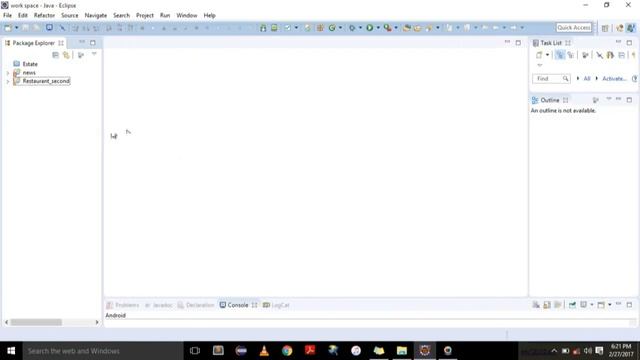Maximize the Console panel
The image size is (640, 360).
coord(629,304)
